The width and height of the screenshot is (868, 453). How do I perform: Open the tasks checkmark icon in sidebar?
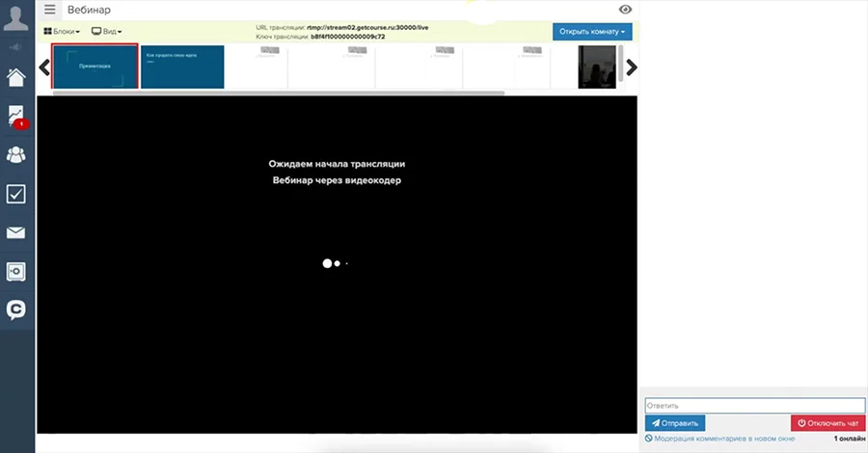pos(15,194)
